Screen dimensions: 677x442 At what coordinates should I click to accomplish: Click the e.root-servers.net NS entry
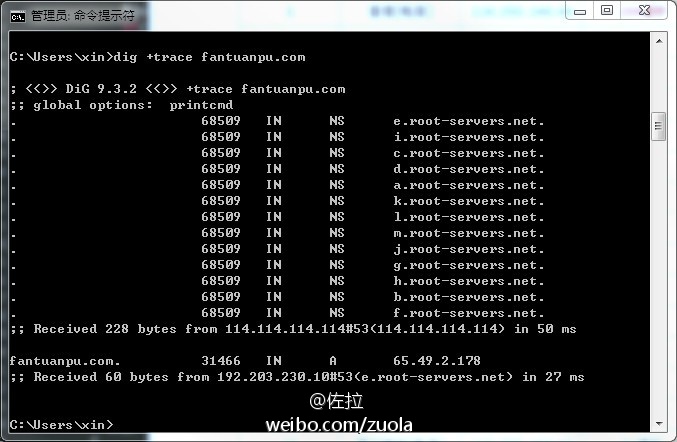[x=468, y=121]
